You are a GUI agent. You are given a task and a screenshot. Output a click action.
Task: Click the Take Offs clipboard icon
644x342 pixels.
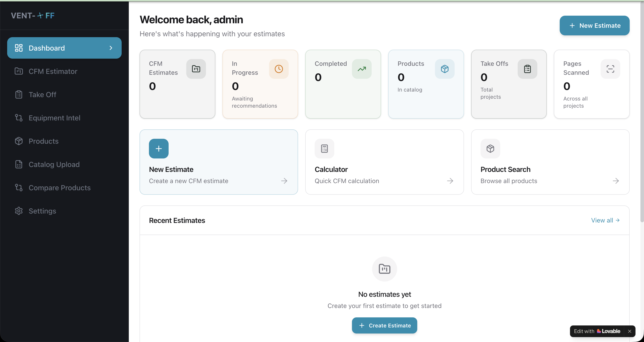click(x=527, y=69)
